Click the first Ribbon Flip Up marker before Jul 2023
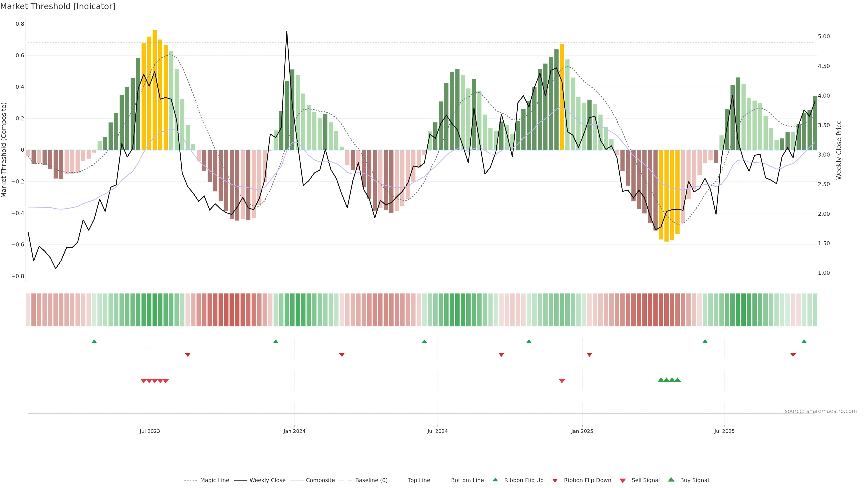The height and width of the screenshot is (488, 868). coord(94,342)
